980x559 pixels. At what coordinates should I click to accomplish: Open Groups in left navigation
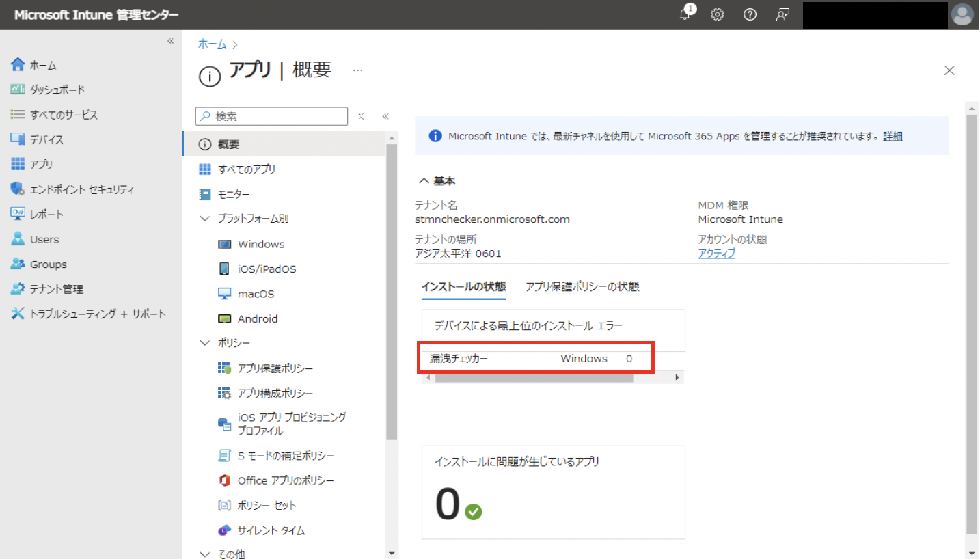tap(39, 264)
